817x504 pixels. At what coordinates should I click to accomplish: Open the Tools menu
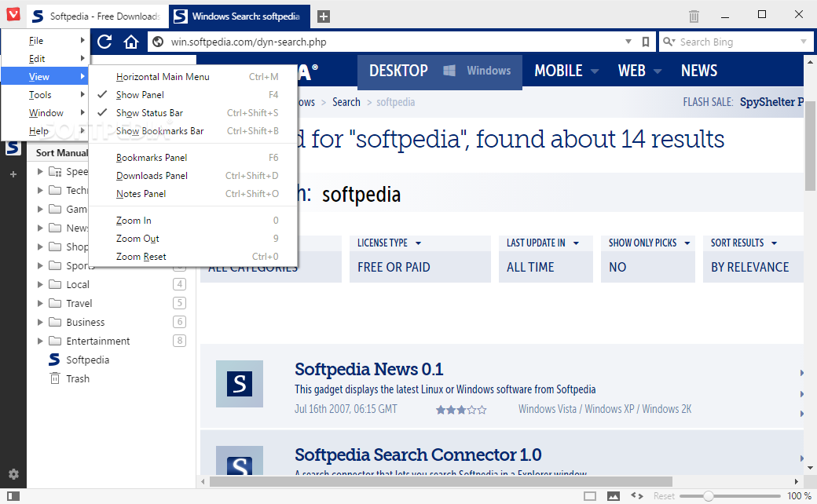tap(46, 95)
